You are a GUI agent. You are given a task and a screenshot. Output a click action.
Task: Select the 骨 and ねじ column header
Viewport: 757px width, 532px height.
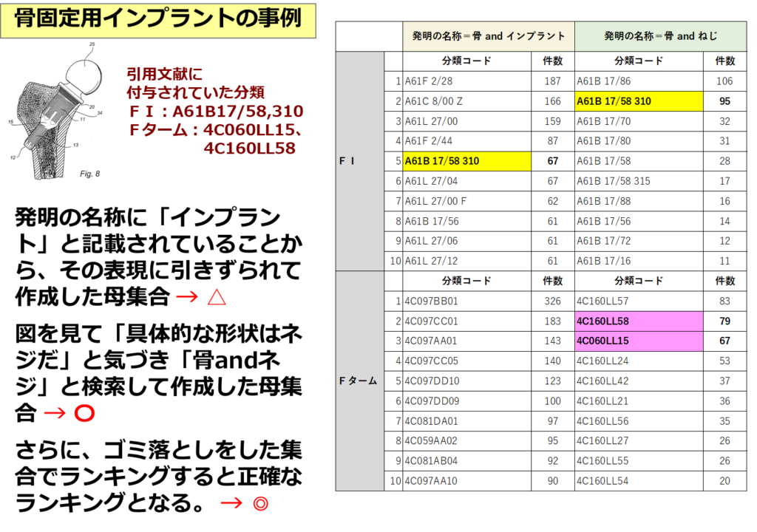click(660, 36)
